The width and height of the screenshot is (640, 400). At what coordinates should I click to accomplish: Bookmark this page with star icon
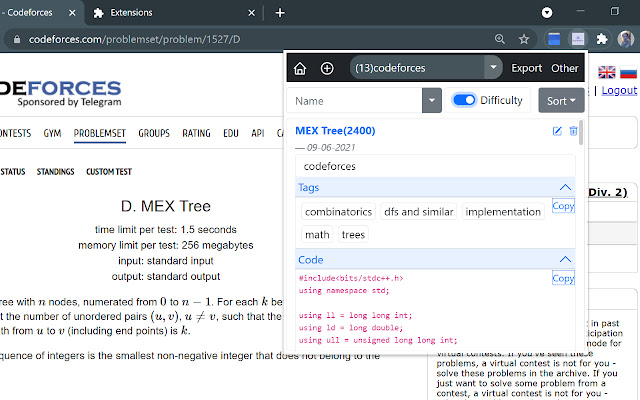(524, 39)
